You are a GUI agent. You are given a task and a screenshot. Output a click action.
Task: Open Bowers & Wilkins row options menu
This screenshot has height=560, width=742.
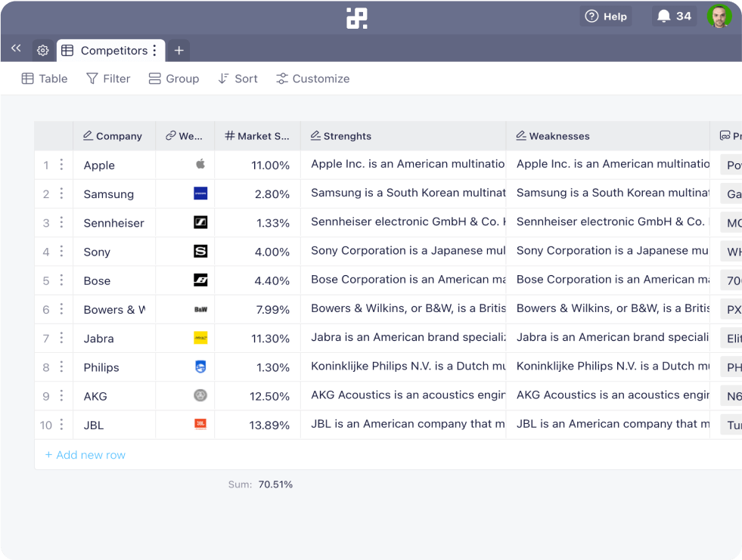[61, 309]
